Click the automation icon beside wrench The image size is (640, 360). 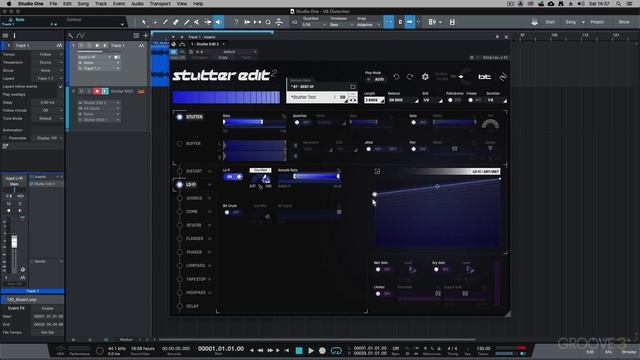tap(80, 36)
